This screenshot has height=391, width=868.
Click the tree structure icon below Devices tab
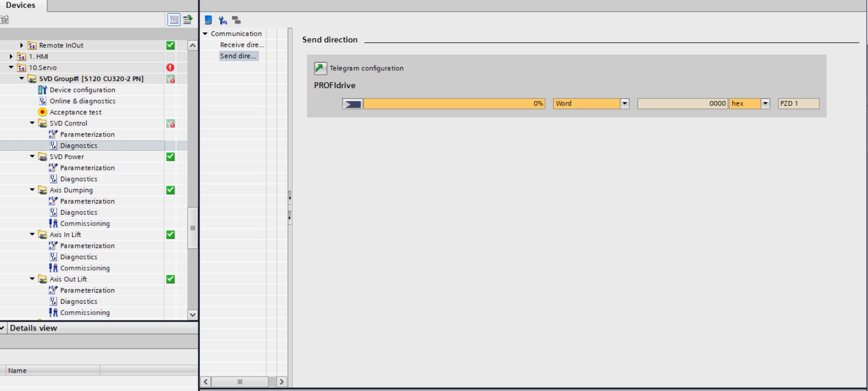(4, 20)
